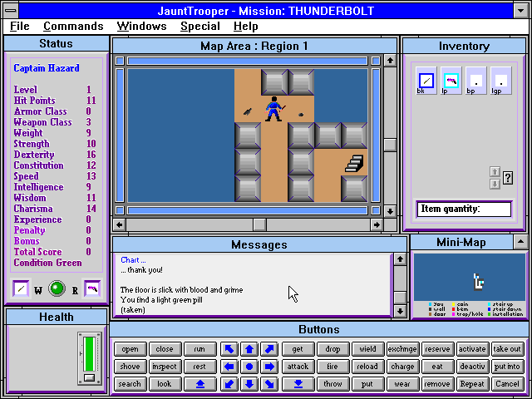Move the character northeast with arrow button

pyautogui.click(x=269, y=349)
